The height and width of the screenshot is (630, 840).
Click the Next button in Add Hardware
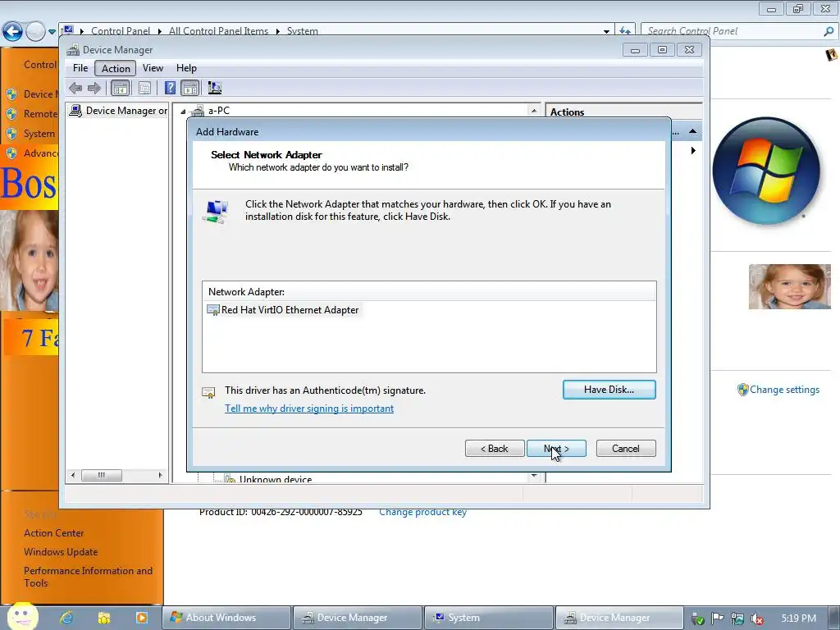point(556,449)
